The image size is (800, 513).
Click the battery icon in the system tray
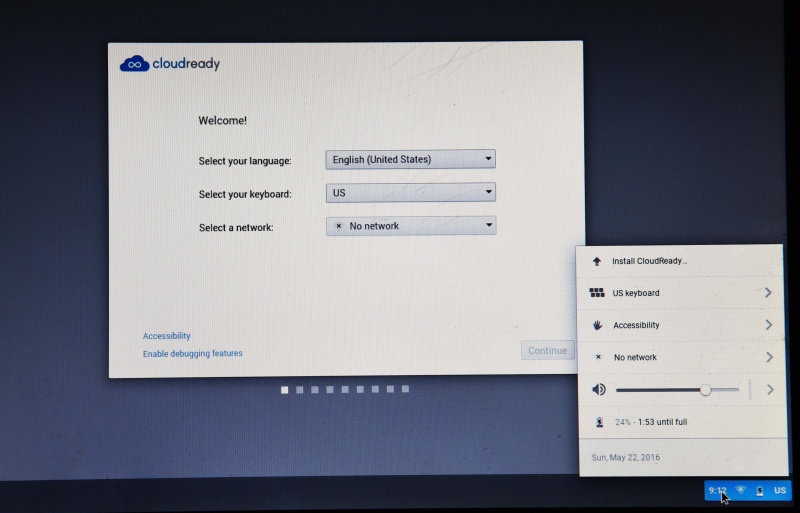(x=760, y=490)
